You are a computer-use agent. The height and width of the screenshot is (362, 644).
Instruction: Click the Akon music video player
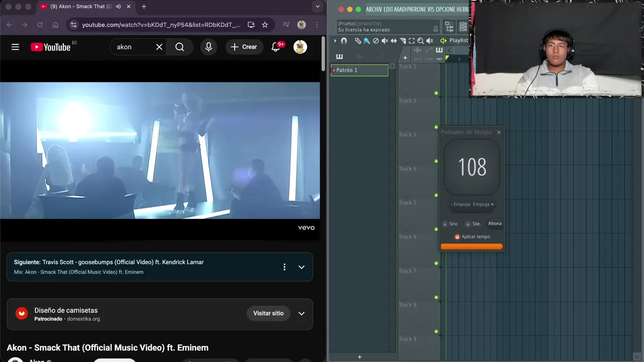[x=160, y=150]
